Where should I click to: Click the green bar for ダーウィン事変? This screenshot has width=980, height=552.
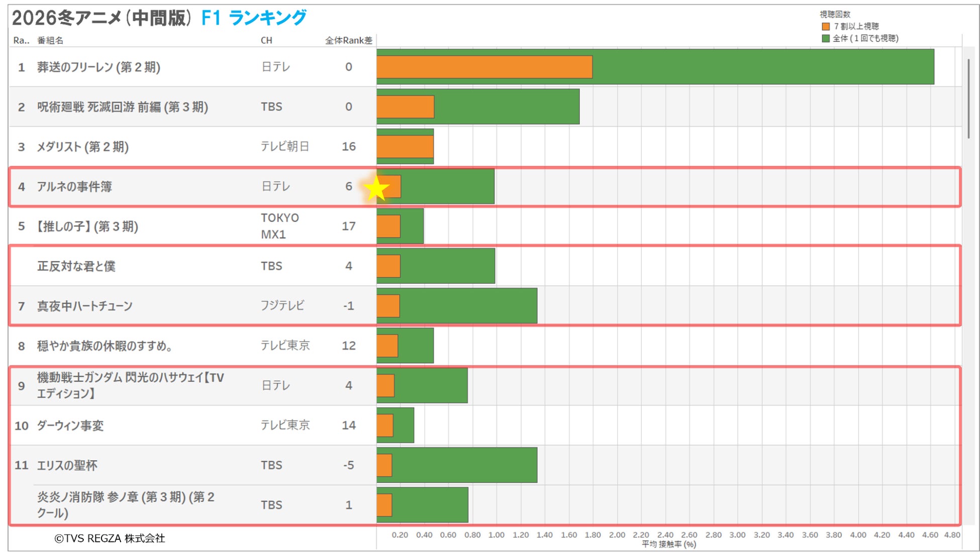[404, 425]
